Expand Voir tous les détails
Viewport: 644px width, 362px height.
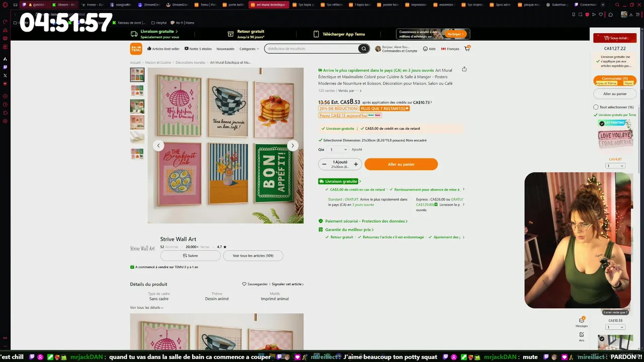(x=146, y=308)
